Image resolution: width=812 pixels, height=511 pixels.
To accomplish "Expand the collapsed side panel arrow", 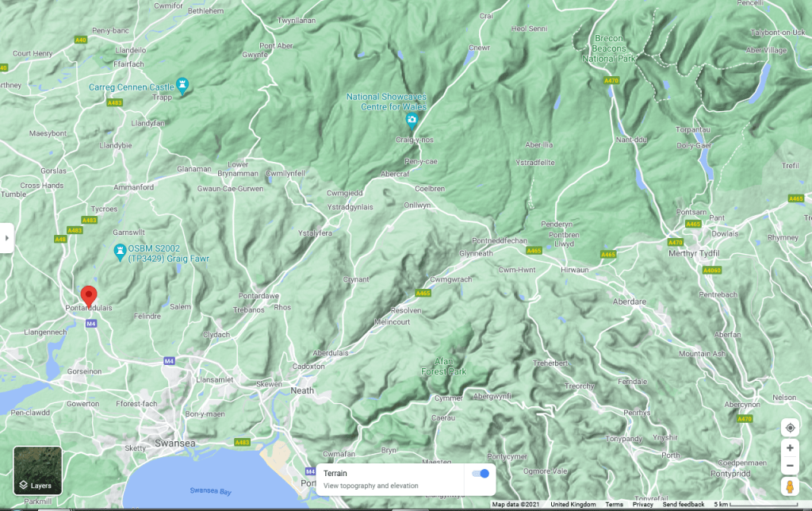I will coord(6,237).
